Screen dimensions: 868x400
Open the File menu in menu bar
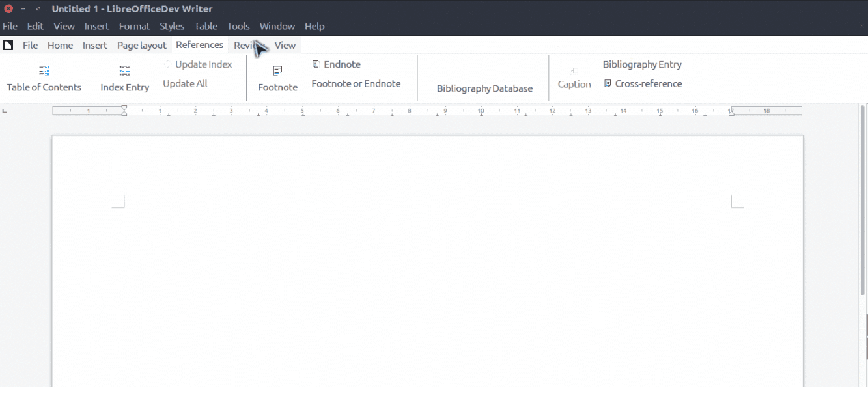pyautogui.click(x=10, y=26)
